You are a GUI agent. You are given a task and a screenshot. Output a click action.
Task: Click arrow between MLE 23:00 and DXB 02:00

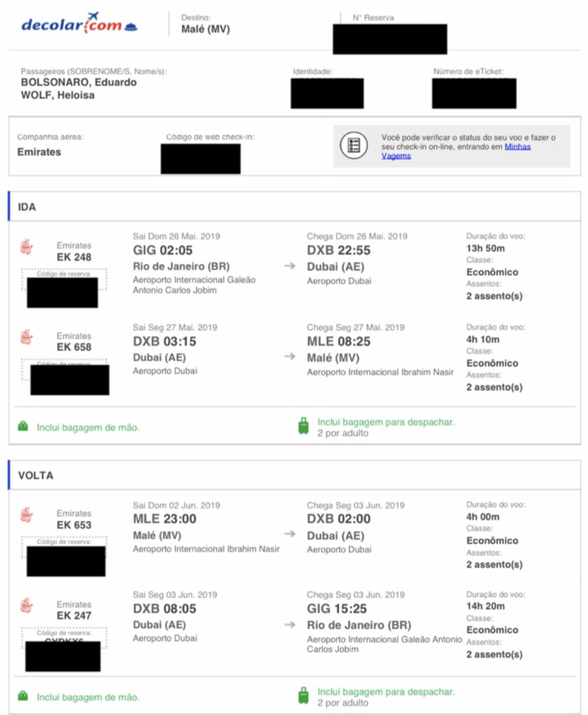click(x=290, y=534)
